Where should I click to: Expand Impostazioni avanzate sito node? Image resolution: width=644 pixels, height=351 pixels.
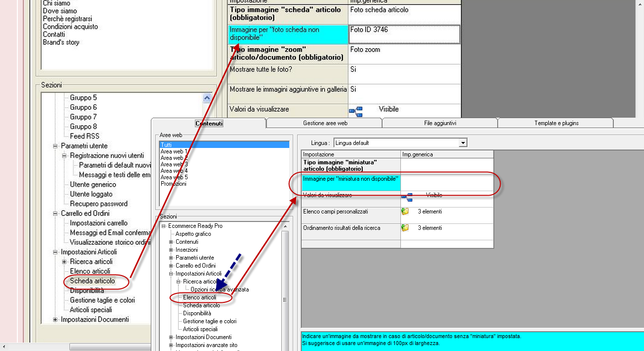point(171,345)
